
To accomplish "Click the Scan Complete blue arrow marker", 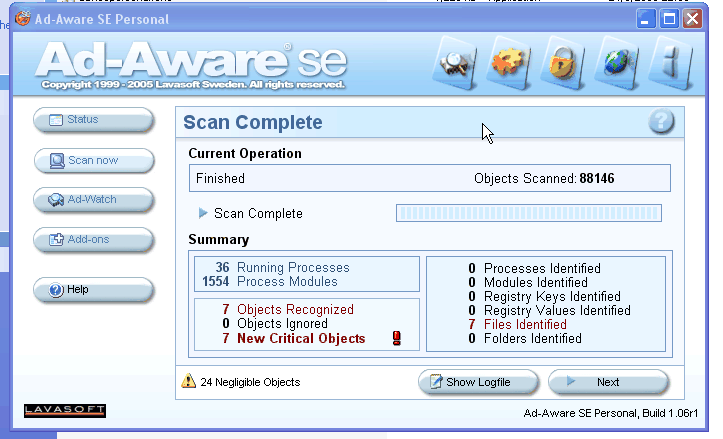I will 203,213.
